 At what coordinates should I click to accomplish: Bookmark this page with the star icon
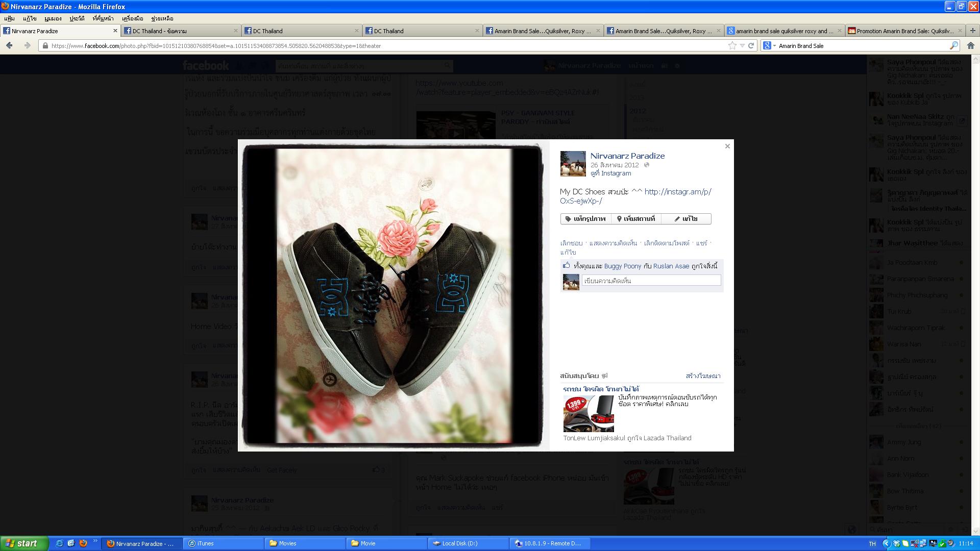pyautogui.click(x=732, y=46)
